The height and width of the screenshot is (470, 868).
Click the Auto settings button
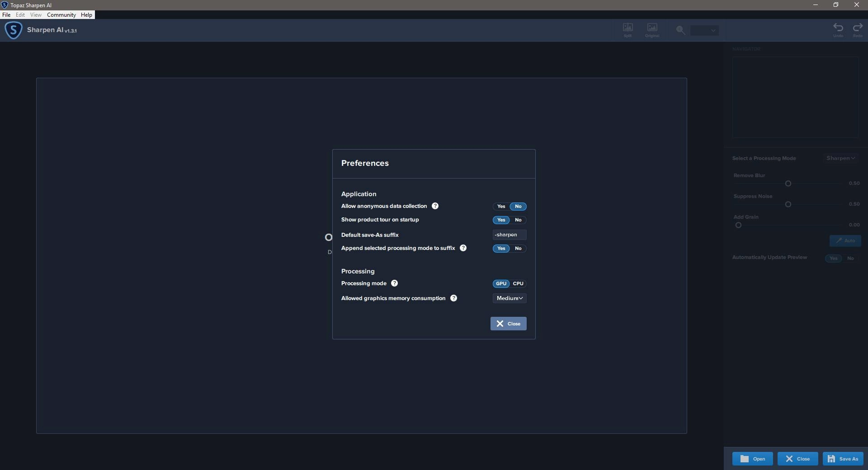coord(845,241)
